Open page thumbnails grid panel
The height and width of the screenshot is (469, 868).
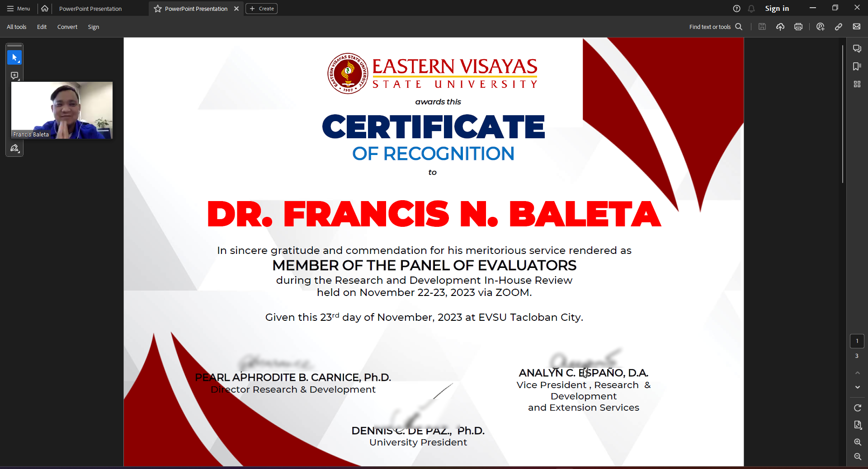(x=857, y=84)
